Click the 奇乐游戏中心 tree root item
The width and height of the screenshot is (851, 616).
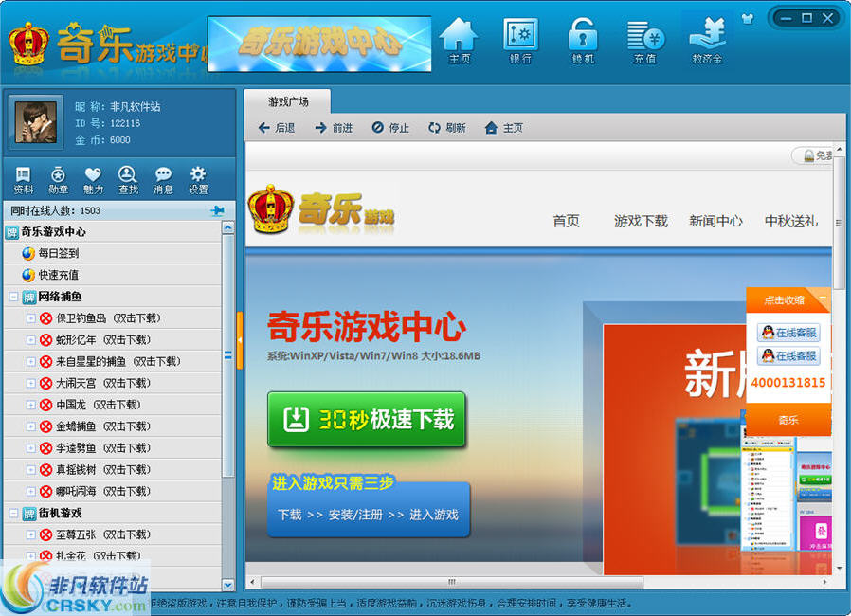(113, 232)
